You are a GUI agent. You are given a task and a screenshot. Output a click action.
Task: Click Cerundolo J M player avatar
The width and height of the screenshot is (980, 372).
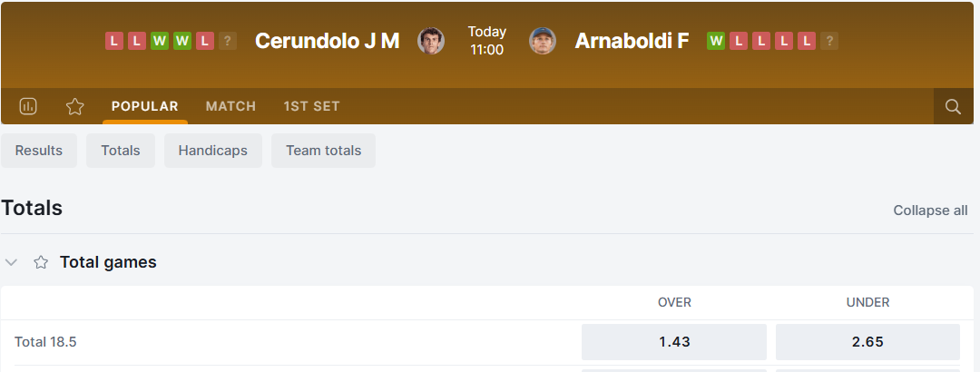(431, 41)
